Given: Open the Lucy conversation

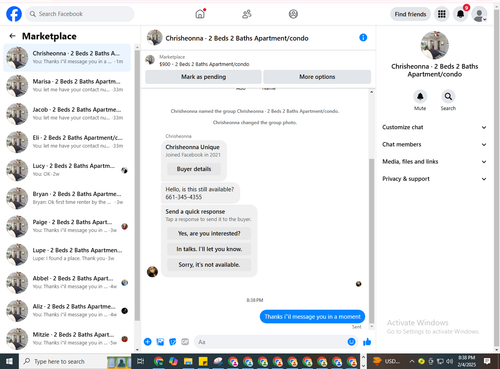Looking at the screenshot, I should (67, 170).
